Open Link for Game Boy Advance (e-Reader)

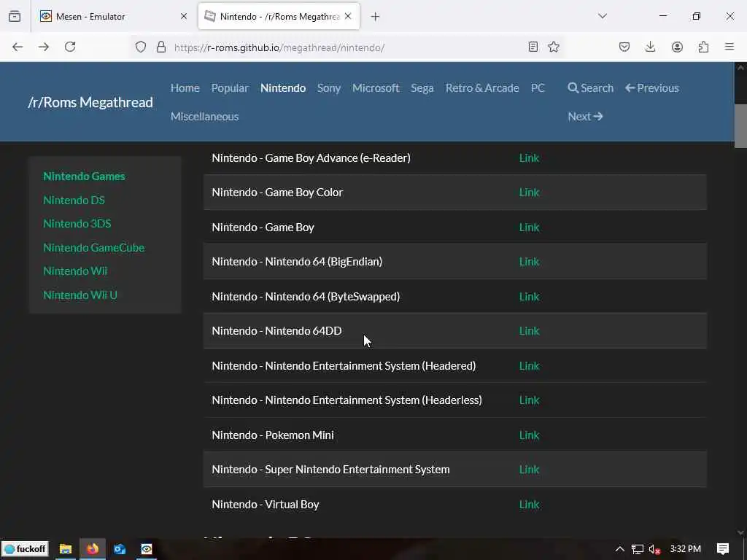click(529, 158)
